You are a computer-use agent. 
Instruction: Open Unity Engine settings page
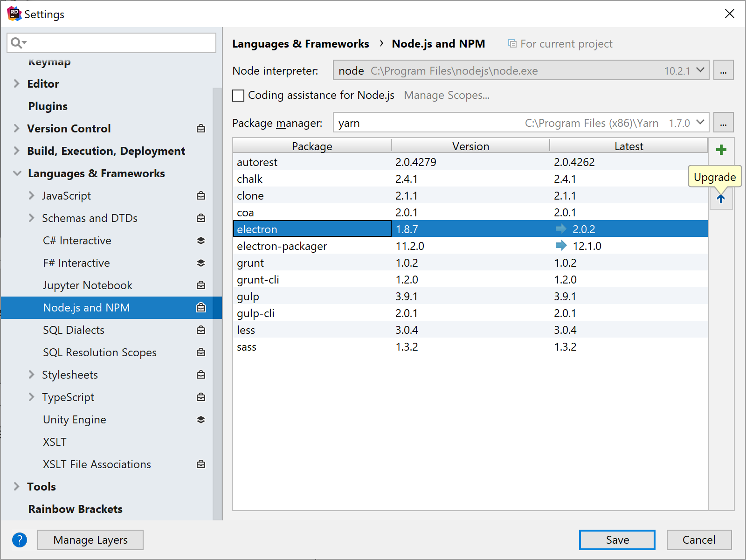[75, 420]
